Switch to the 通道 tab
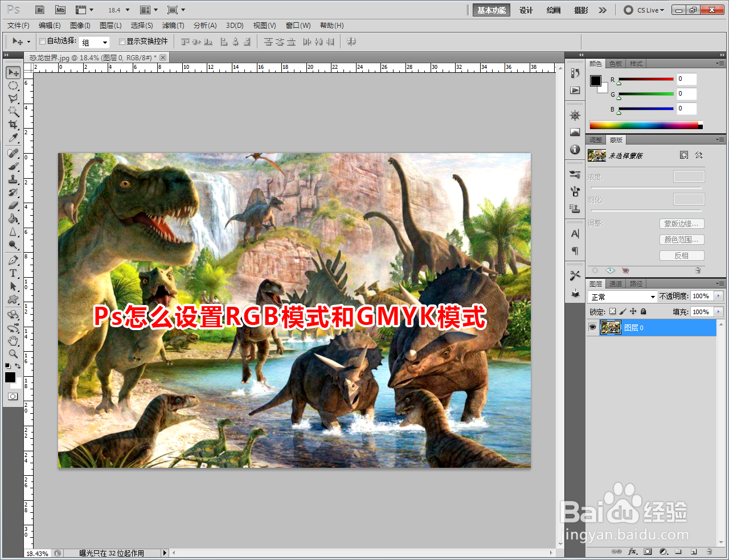Screen dimensions: 729x560 pos(616,283)
